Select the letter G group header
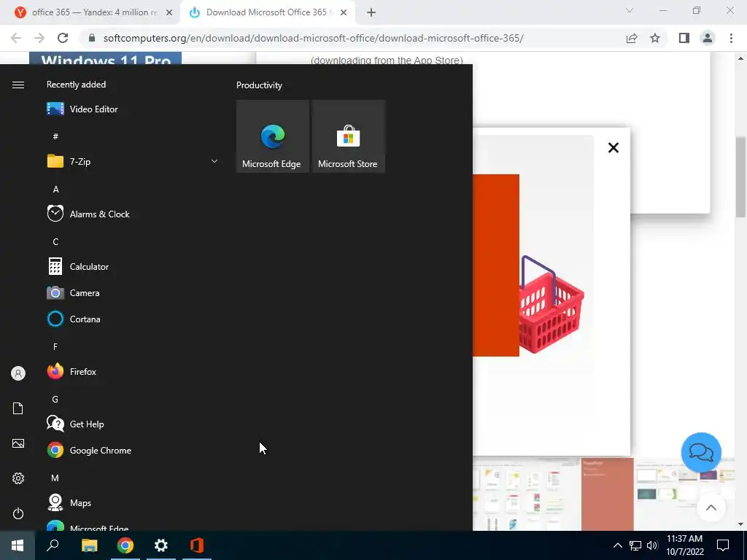Image resolution: width=747 pixels, height=560 pixels. click(x=55, y=400)
